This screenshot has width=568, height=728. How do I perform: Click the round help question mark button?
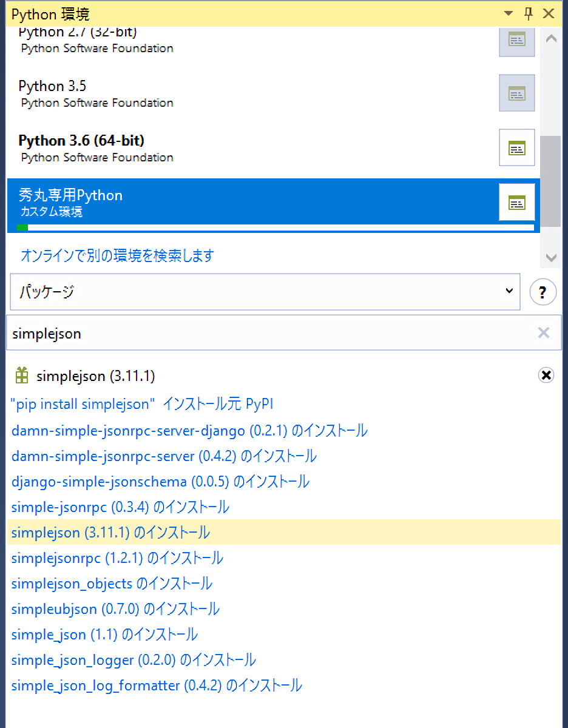coord(543,292)
